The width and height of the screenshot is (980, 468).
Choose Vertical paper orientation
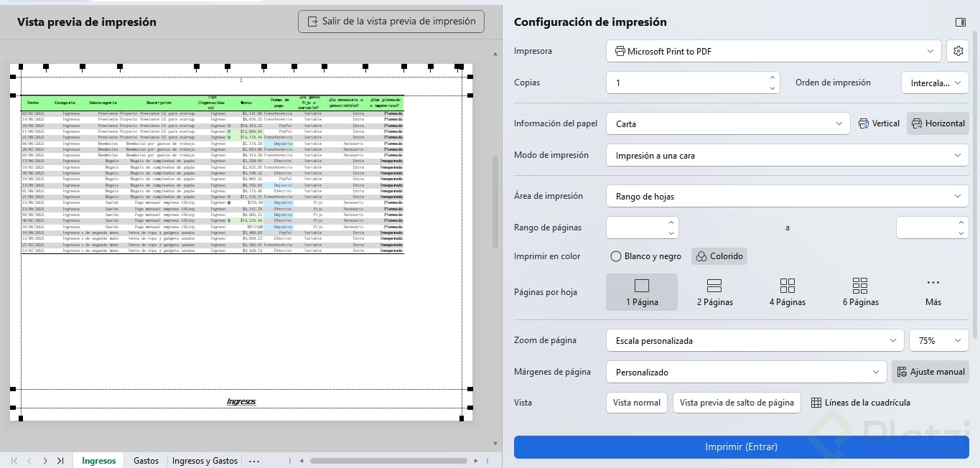[x=879, y=123]
